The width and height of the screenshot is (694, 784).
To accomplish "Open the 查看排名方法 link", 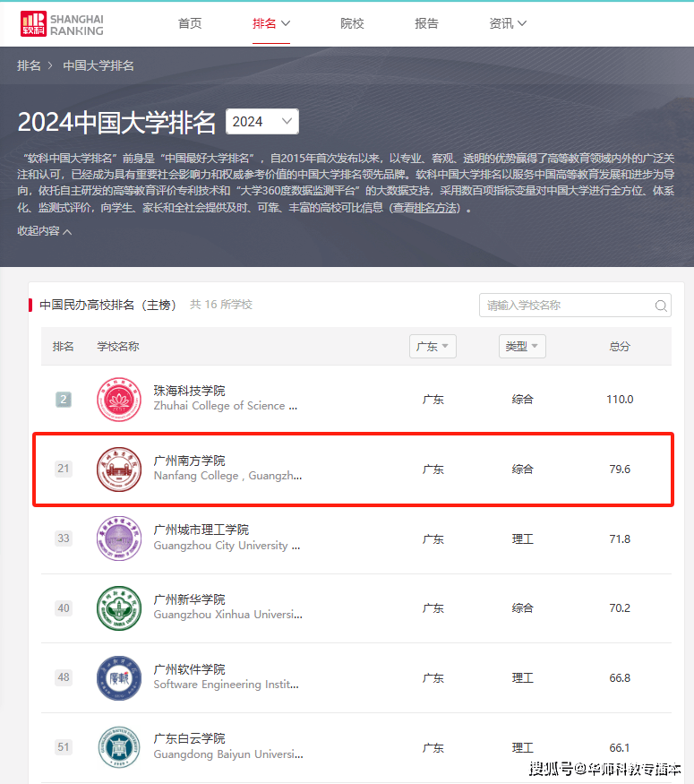I will coord(425,208).
